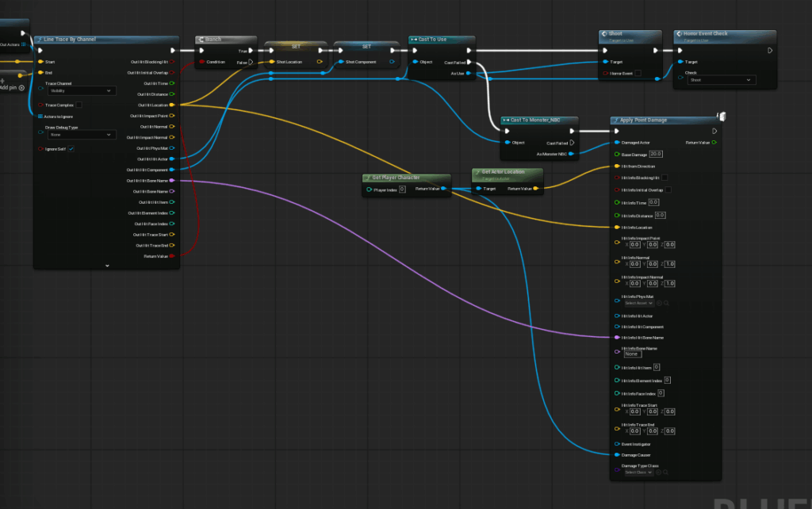
Task: Expand the Line Trace By Channel node
Action: [107, 266]
